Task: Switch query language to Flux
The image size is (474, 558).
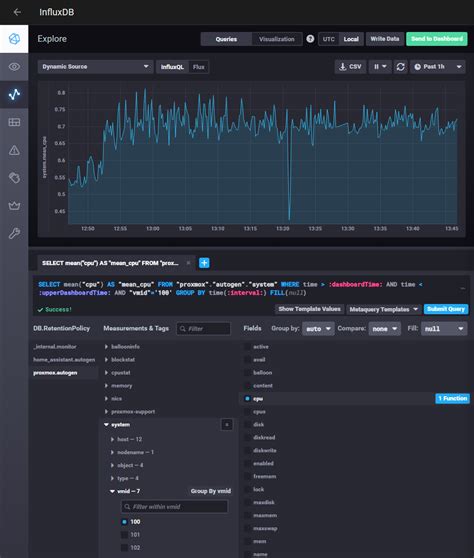Action: click(x=199, y=67)
